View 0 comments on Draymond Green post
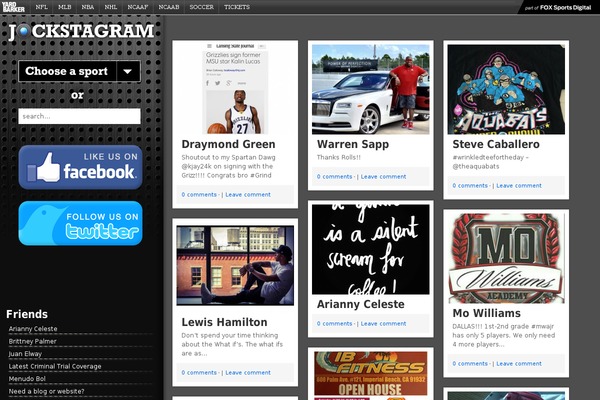The width and height of the screenshot is (600, 400). click(199, 194)
